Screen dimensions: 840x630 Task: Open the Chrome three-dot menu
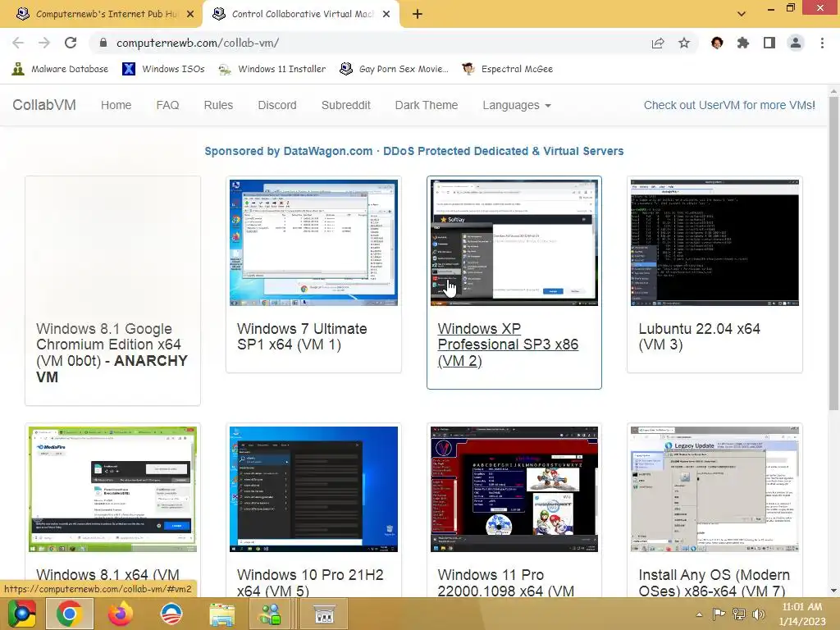tap(822, 43)
